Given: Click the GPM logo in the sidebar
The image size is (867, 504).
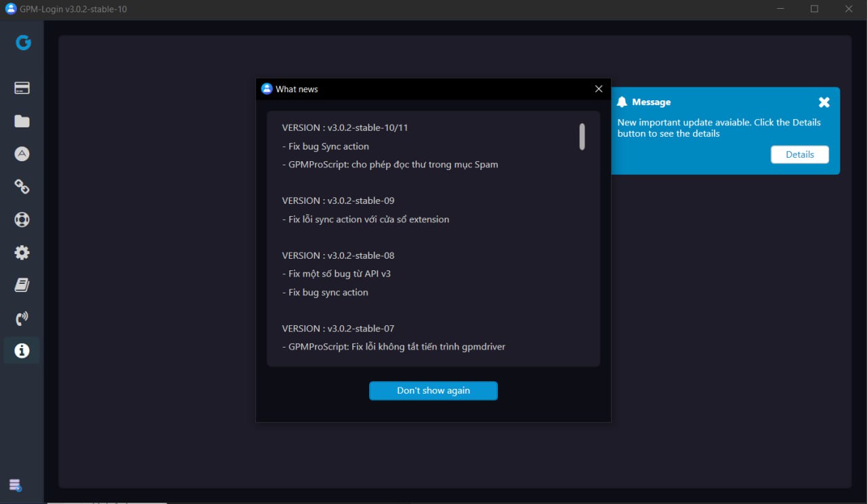Looking at the screenshot, I should [x=23, y=43].
